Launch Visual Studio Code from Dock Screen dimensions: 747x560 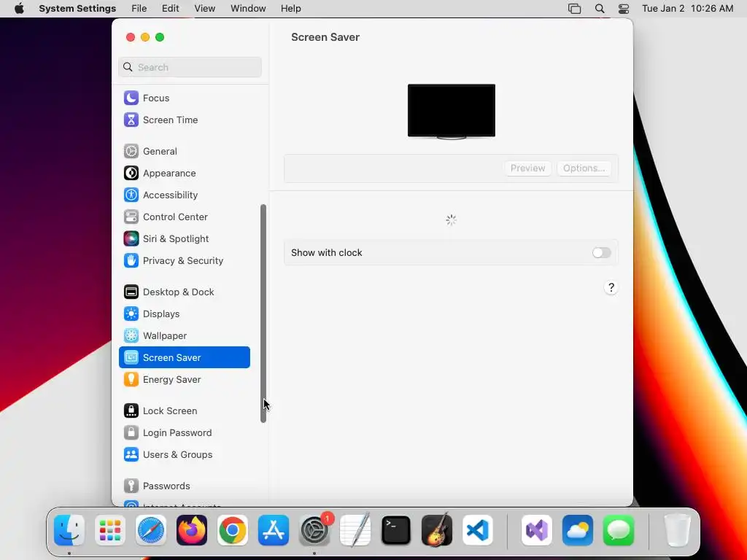(x=477, y=530)
